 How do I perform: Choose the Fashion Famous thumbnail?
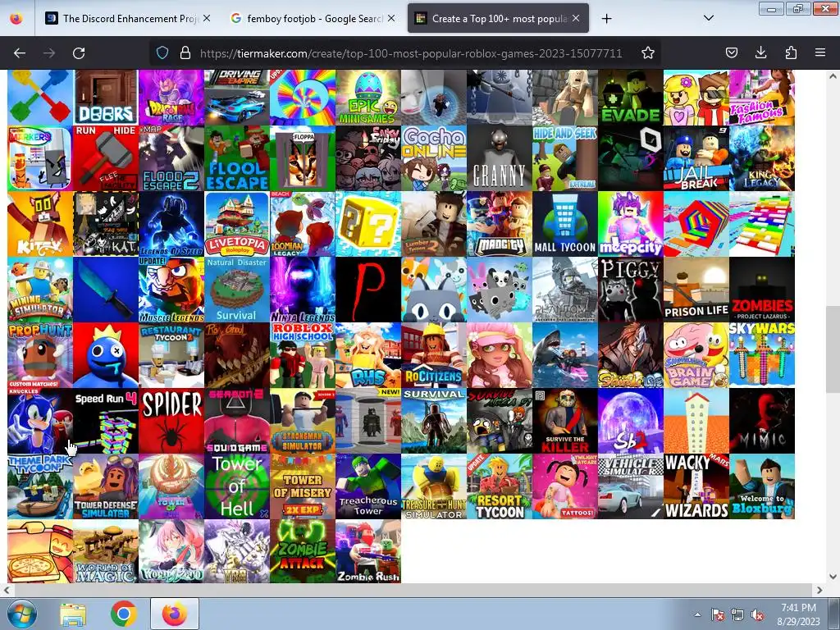(x=762, y=97)
